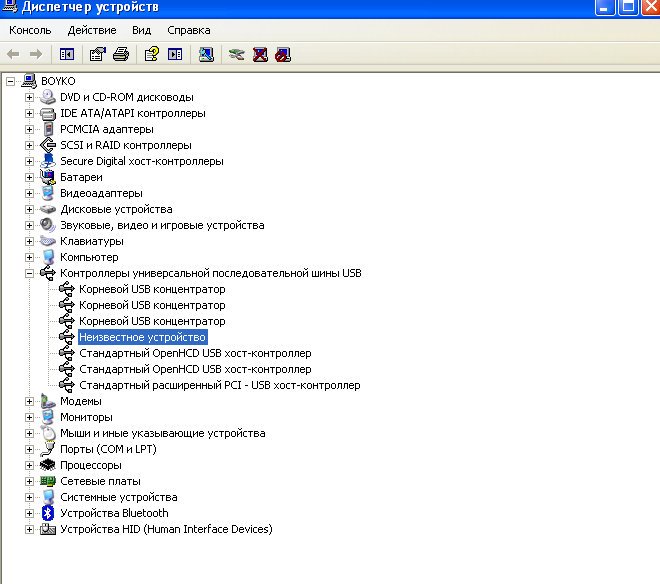Click the Процессоры chip icon
This screenshot has width=660, height=584.
tap(48, 465)
